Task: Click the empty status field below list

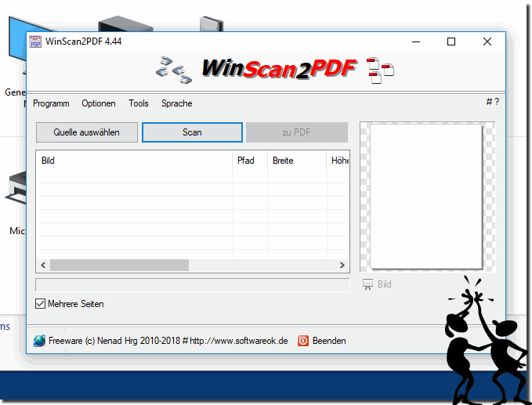Action: pos(193,285)
